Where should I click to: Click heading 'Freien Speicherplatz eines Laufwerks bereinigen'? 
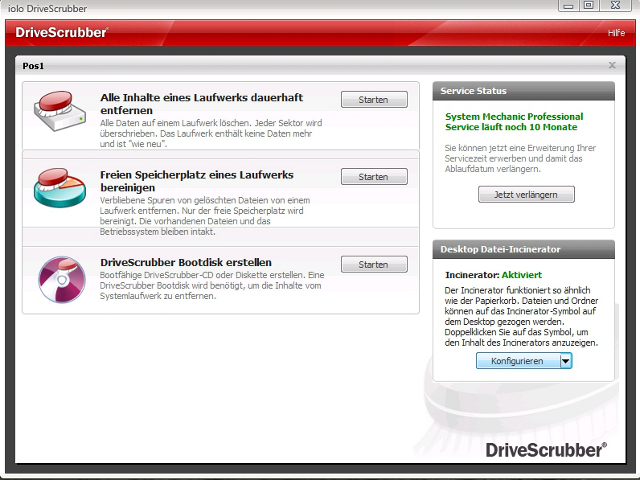coord(197,181)
